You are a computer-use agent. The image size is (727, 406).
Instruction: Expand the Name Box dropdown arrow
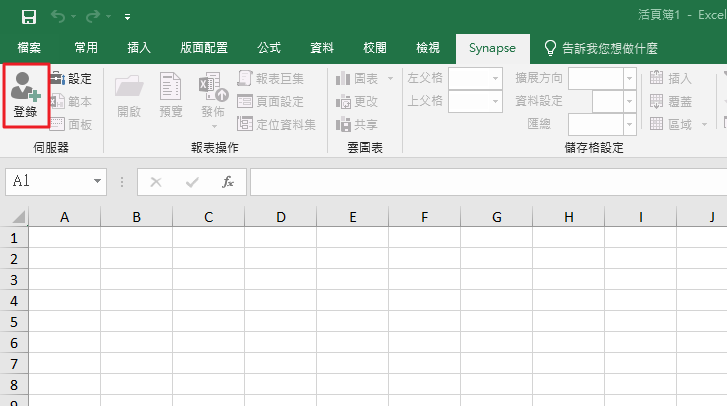tap(97, 182)
